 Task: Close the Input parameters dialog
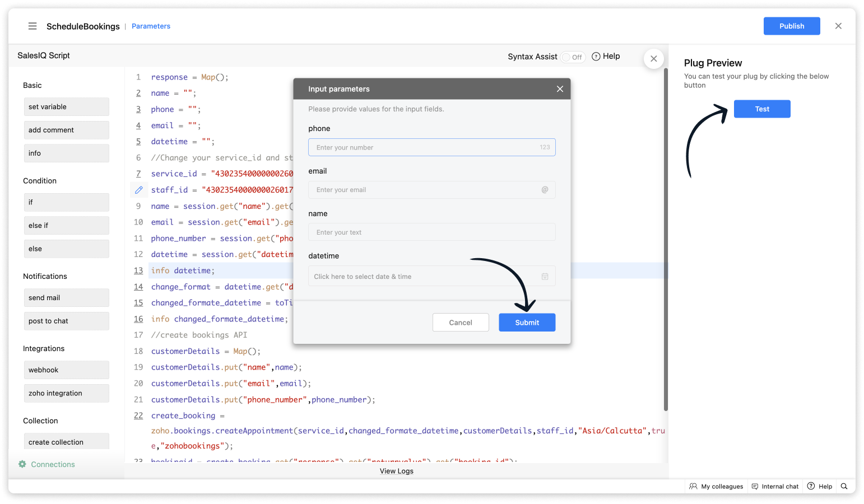[x=560, y=89]
